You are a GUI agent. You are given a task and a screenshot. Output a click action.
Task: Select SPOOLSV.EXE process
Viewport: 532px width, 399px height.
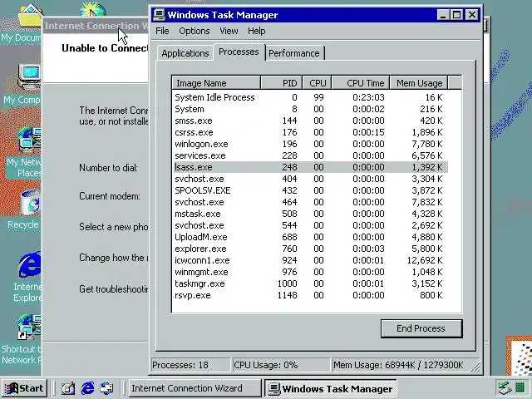coord(310,190)
